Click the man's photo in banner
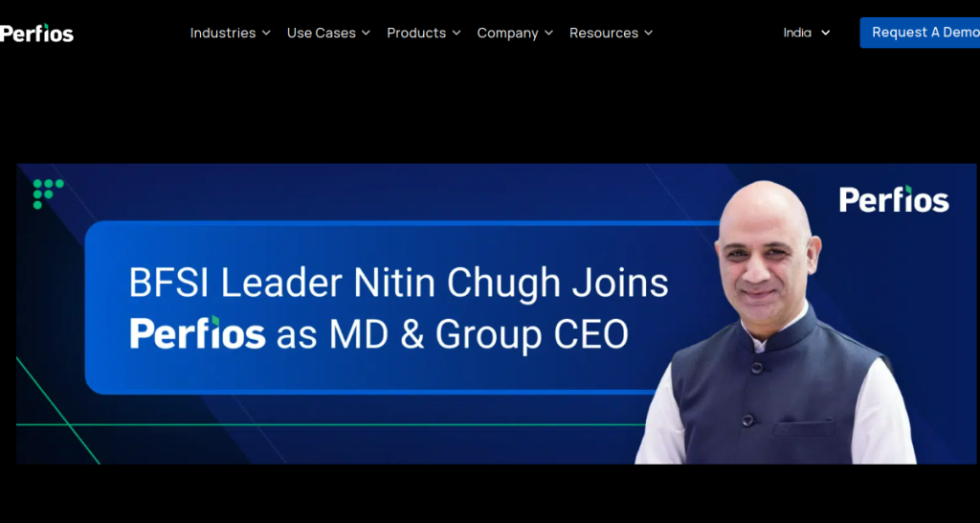Screen dimensions: 980x523 point(775,323)
